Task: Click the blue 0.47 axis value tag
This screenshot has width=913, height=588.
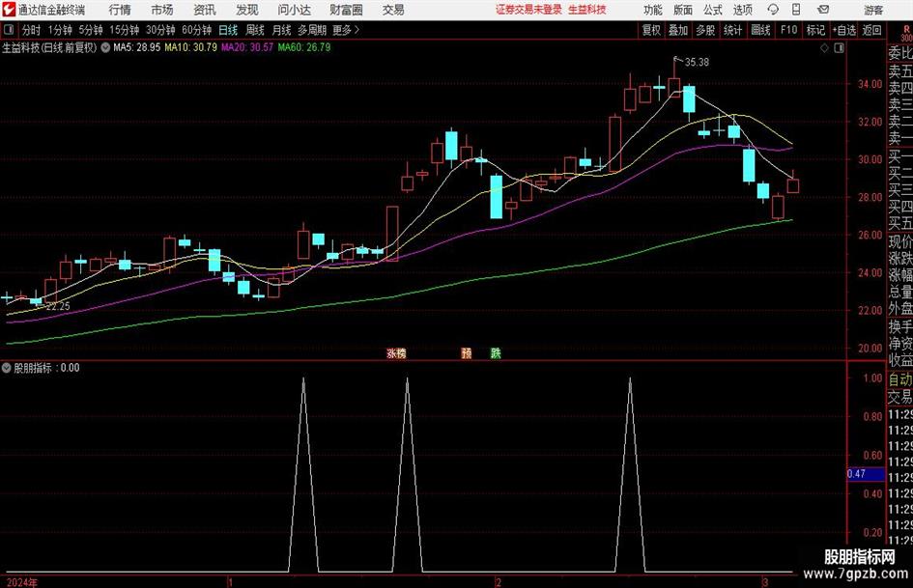Action: [866, 474]
